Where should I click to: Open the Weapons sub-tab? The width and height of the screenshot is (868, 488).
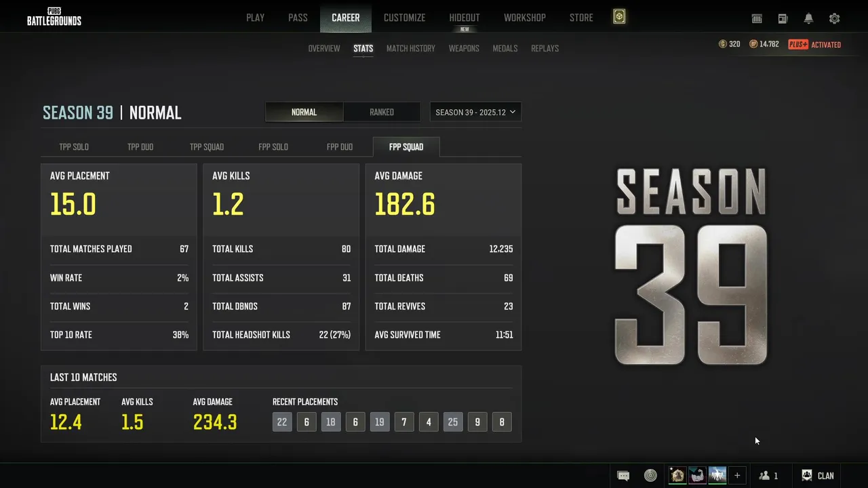coord(464,49)
